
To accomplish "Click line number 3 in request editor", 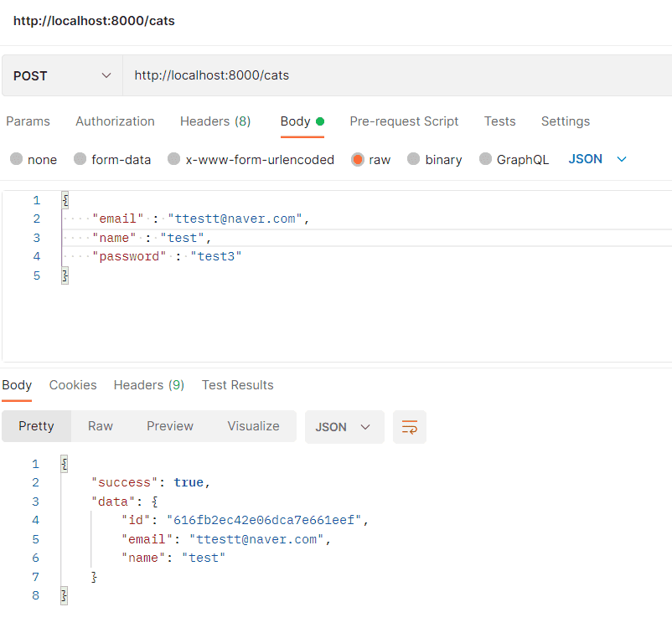I will tap(37, 238).
